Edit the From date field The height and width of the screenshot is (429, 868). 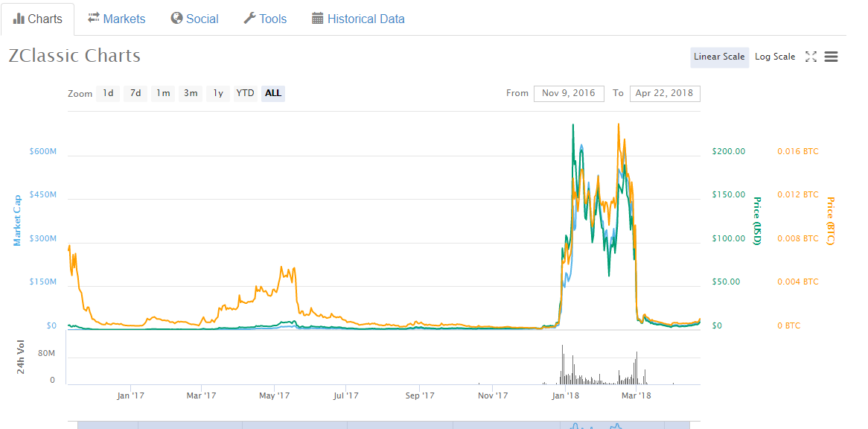coord(569,94)
